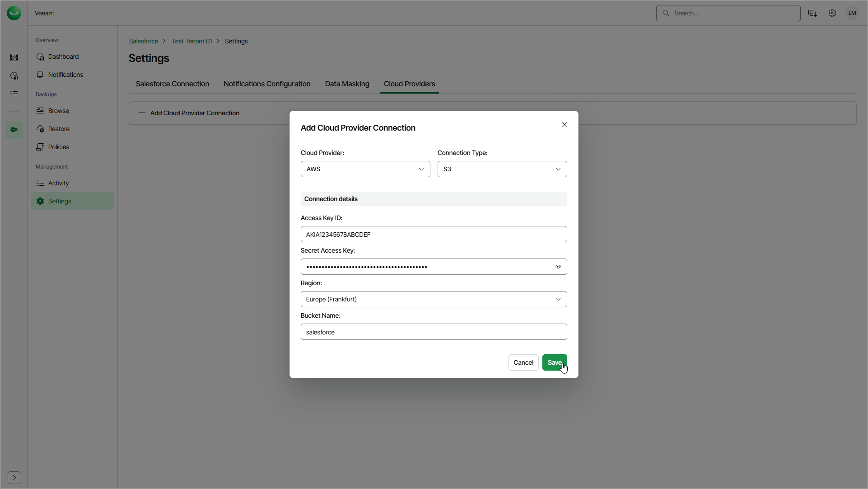Screen dimensions: 868x489
Task: Click the plus icon beside Add Cloud Provider
Action: point(142,113)
